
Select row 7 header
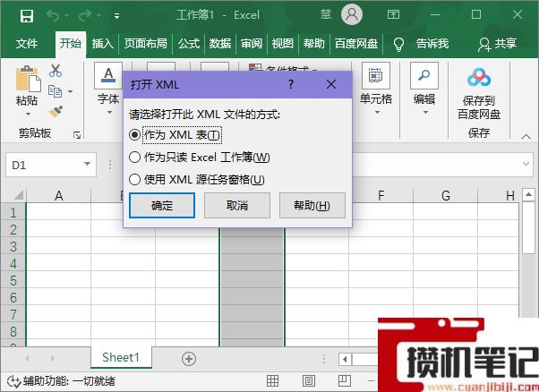(x=13, y=314)
